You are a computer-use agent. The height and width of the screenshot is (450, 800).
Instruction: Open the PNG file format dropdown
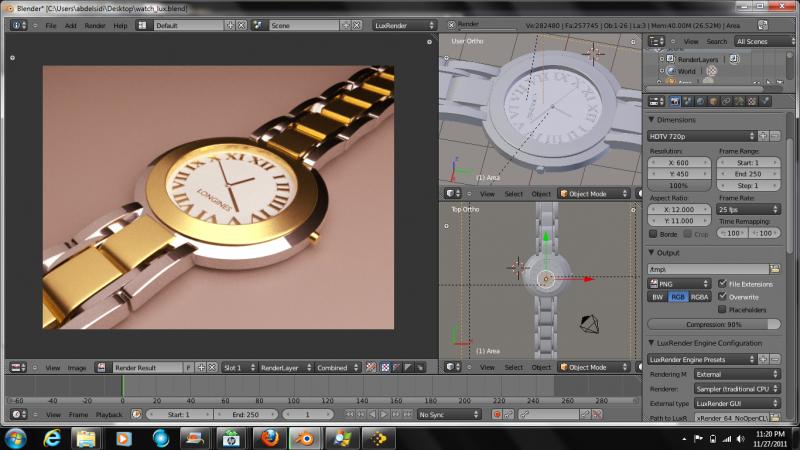pos(679,284)
